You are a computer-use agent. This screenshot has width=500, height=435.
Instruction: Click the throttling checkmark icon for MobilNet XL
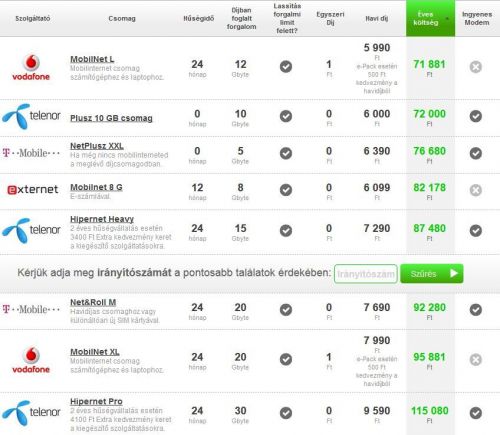pyautogui.click(x=286, y=359)
